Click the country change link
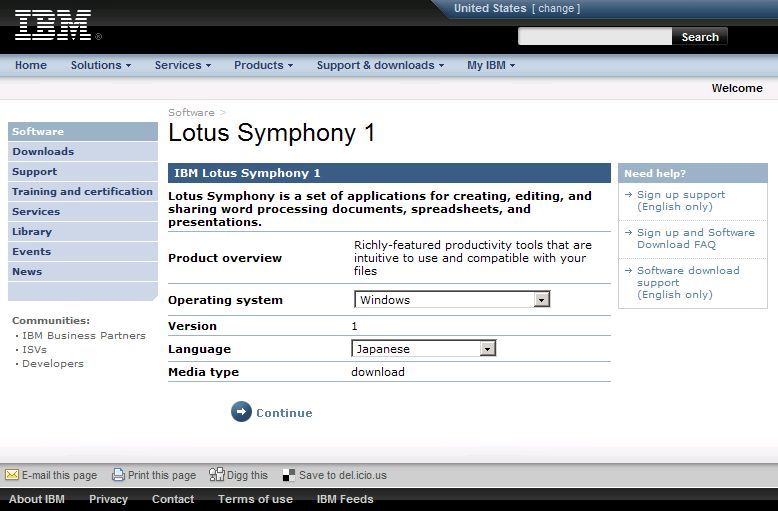778x511 pixels. [556, 8]
